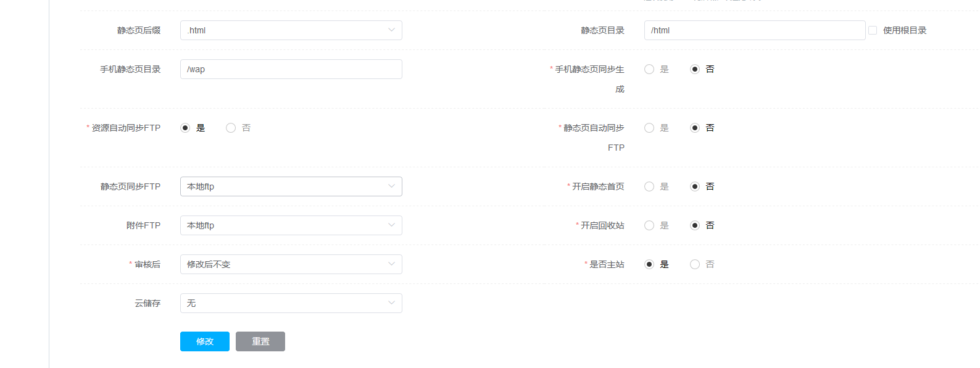
Task: Expand the 静态页同步FTP dropdown
Action: click(x=291, y=186)
